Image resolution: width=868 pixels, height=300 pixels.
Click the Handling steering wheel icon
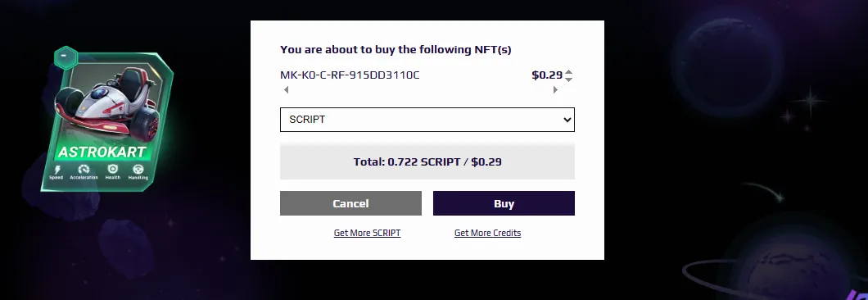tap(138, 169)
